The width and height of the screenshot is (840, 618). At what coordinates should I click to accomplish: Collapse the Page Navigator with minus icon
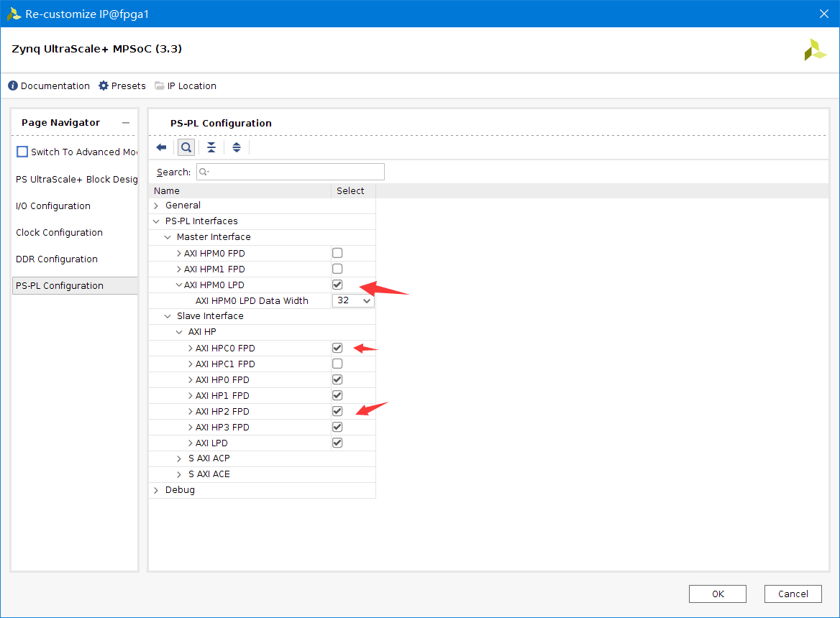click(x=126, y=123)
